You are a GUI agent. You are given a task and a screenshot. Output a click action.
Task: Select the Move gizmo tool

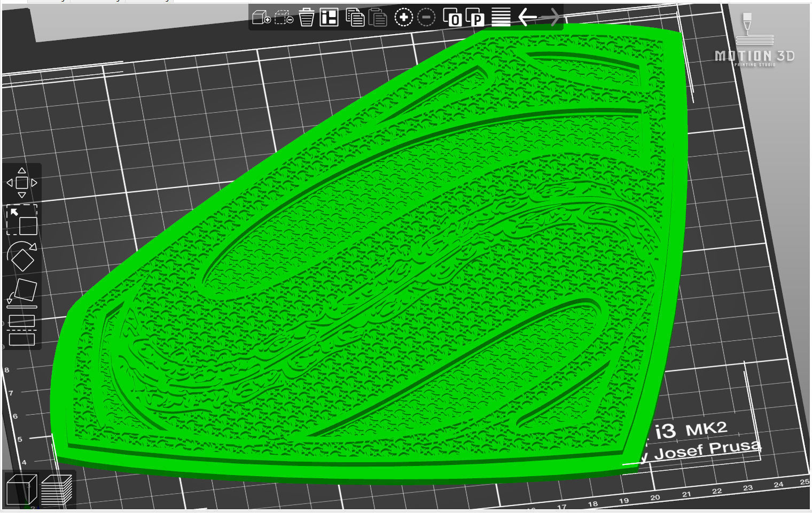[22, 183]
